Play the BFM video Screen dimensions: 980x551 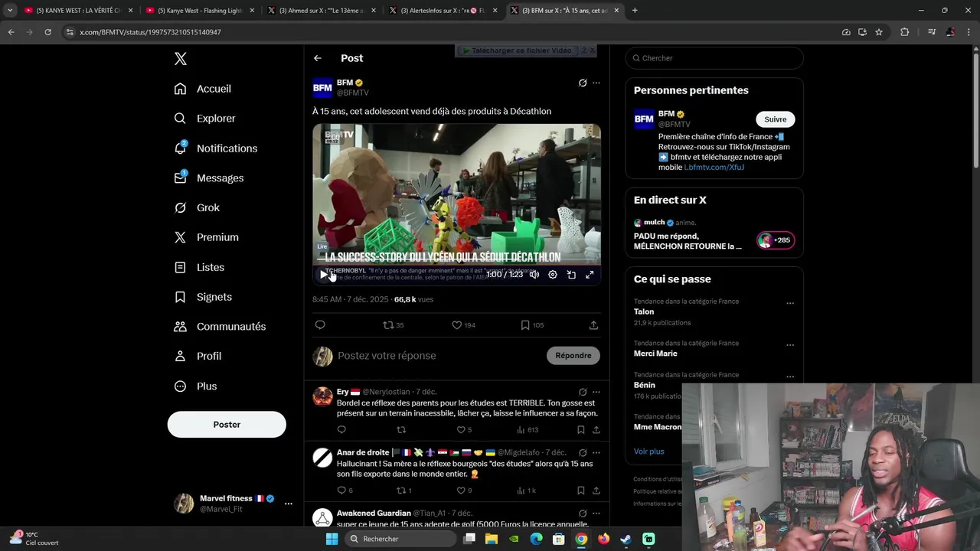(323, 275)
